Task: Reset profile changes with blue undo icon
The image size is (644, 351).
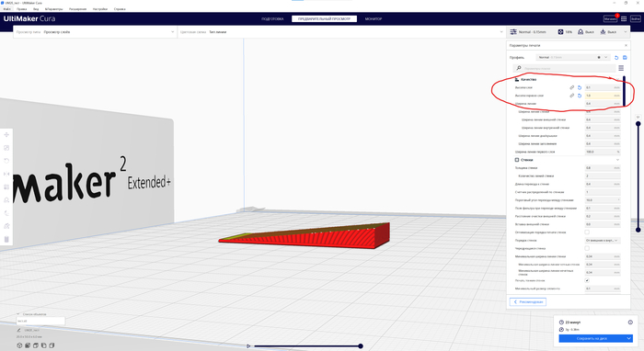Action: [x=616, y=57]
